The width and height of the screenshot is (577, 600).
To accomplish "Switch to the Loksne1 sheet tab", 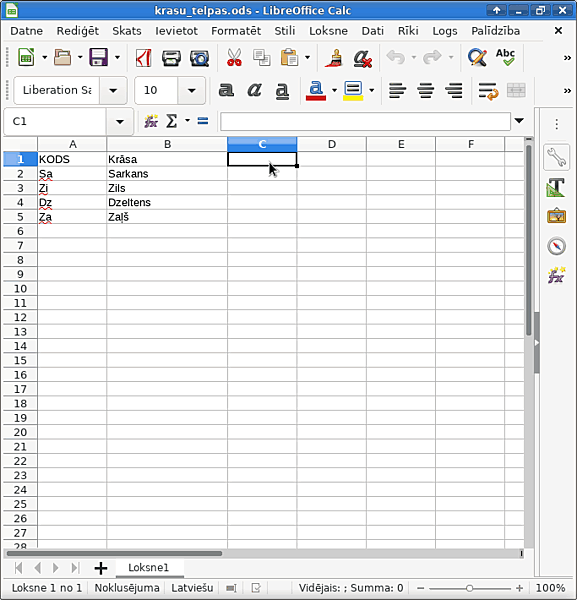I will tap(148, 567).
